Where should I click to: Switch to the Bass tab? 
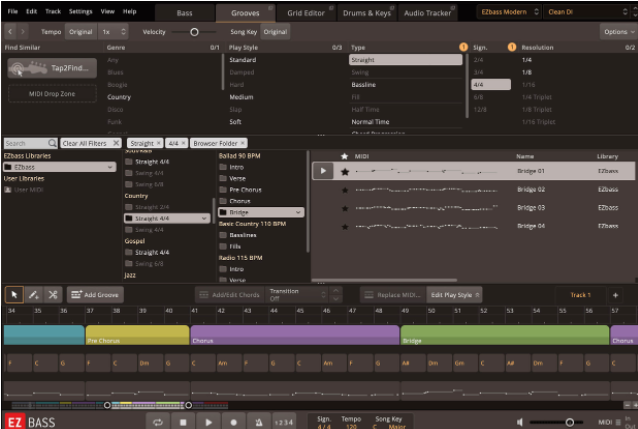[x=184, y=13]
